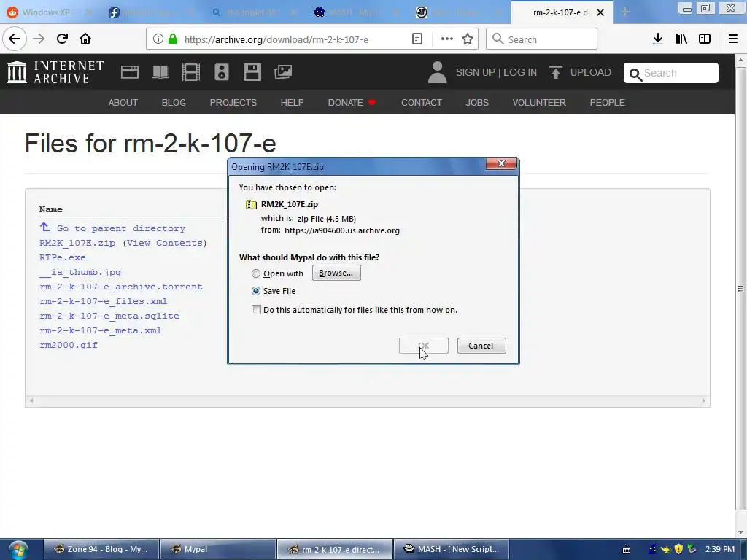The width and height of the screenshot is (747, 560).
Task: Open rm-2-k-107-e_meta.sqlite link
Action: tap(109, 316)
